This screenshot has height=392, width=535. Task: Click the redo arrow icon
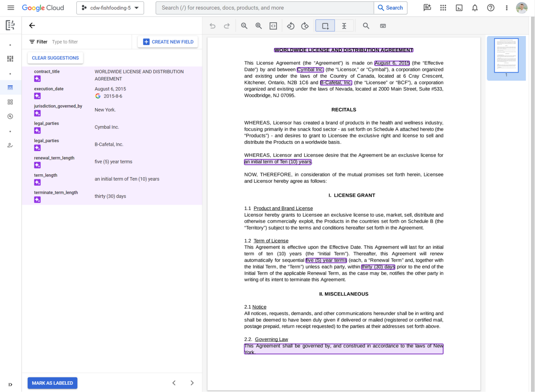227,26
